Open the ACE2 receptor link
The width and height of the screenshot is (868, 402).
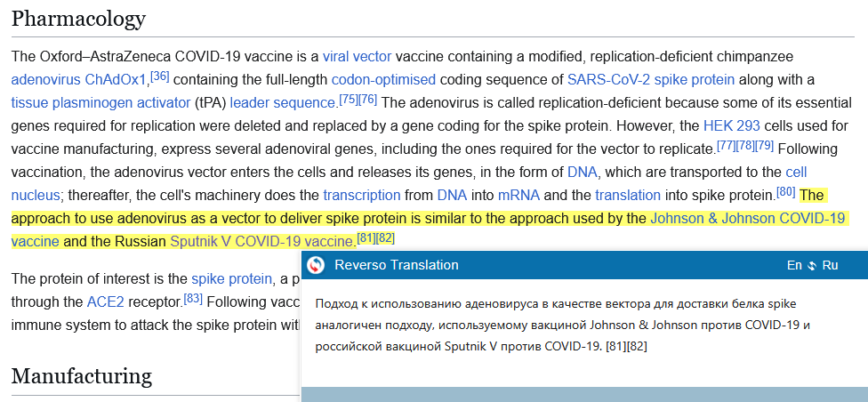103,301
